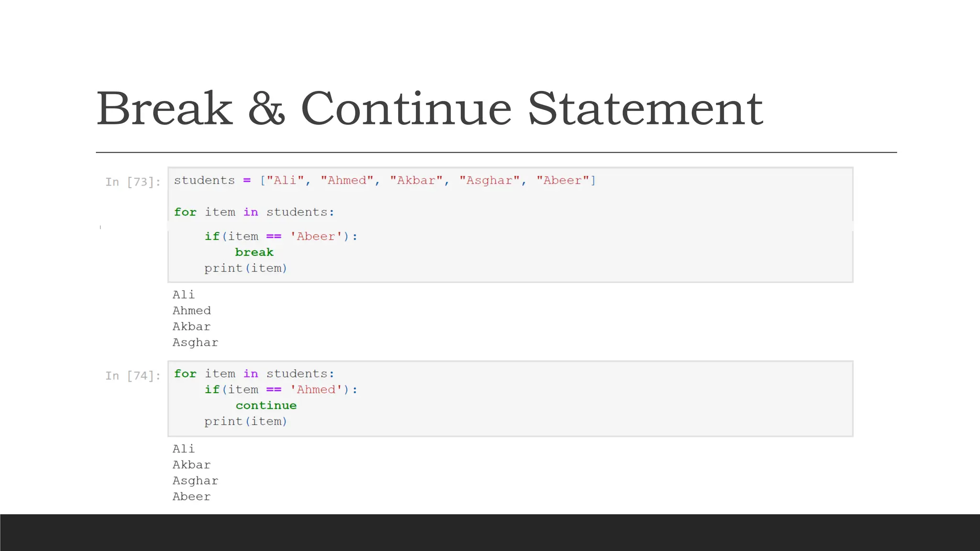
Task: Click the line if(item == 'Ahmed'):
Action: coord(281,389)
